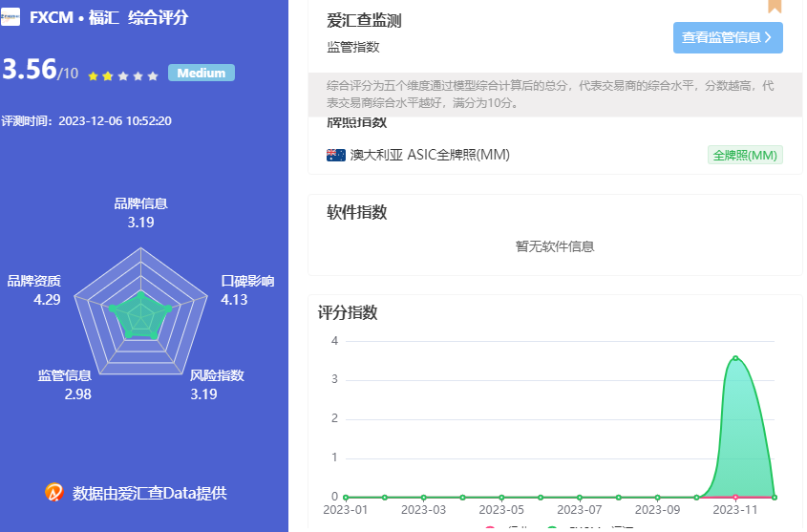Select the 品牌资质 4.29 radar label
Image resolution: width=807 pixels, height=532 pixels.
pos(34,289)
